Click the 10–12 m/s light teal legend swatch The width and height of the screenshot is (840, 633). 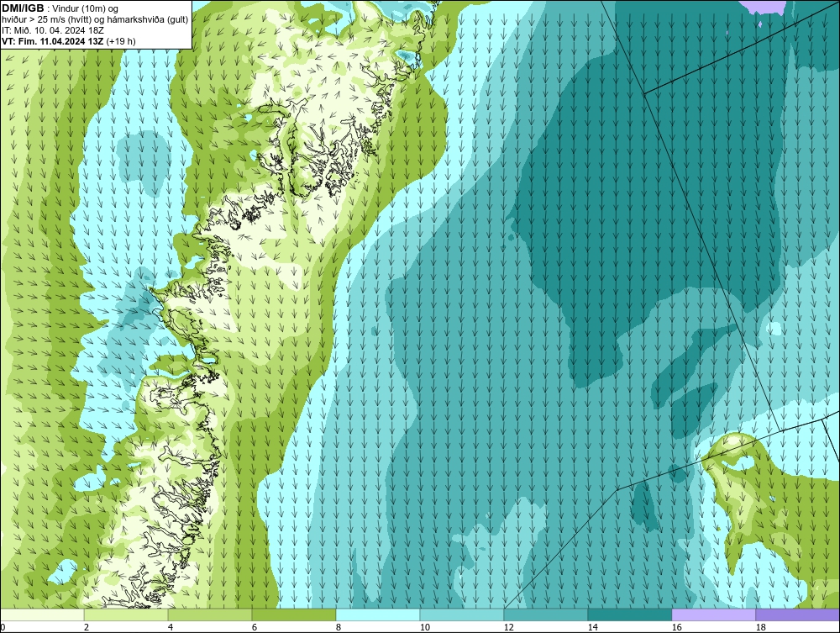click(x=462, y=615)
